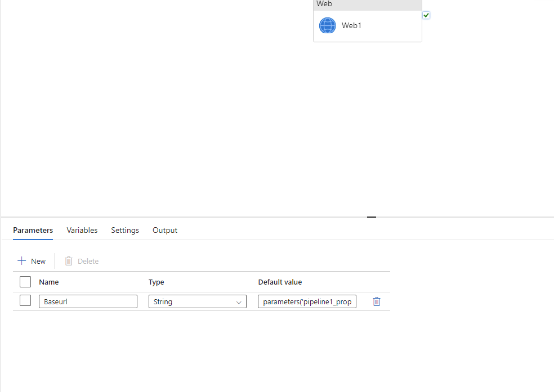Click the chevron on the Type selector
This screenshot has height=392, width=554.
(x=239, y=301)
